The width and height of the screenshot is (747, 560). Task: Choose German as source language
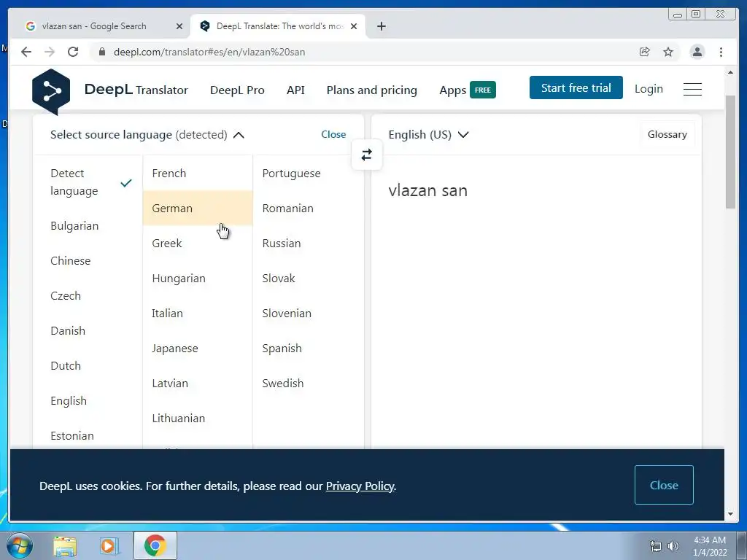click(x=198, y=208)
